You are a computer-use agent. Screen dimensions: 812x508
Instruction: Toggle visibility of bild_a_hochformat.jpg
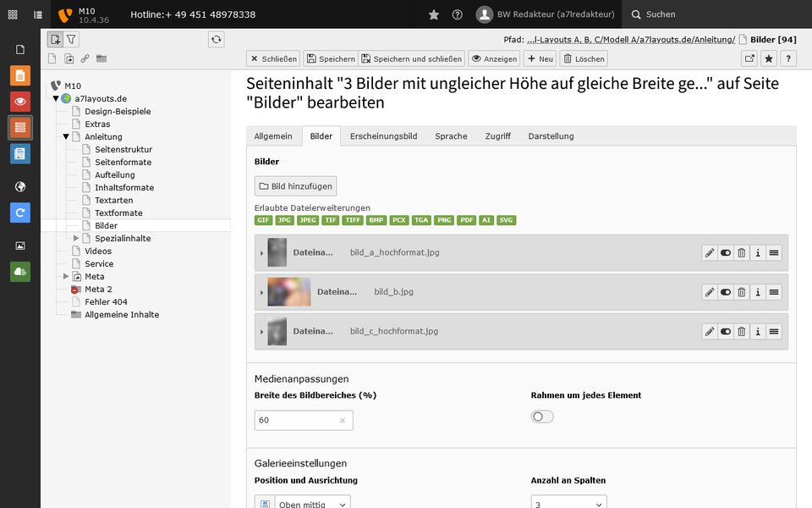[x=726, y=253]
